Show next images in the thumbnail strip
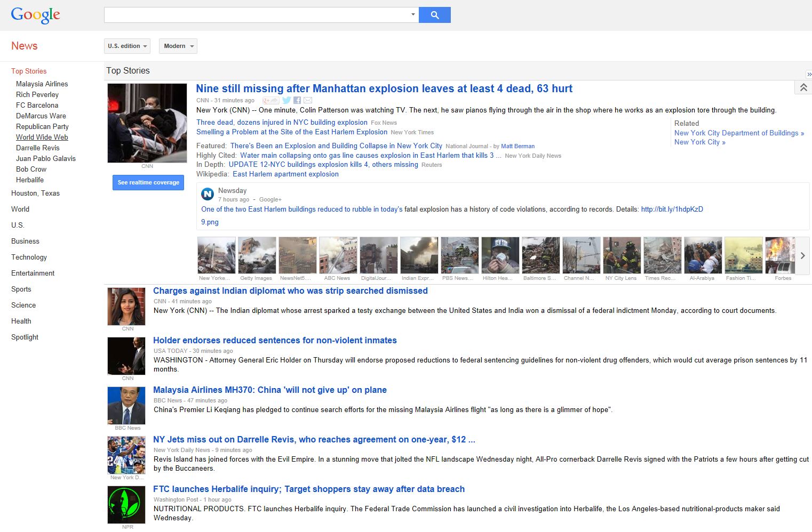The image size is (812, 532). [802, 256]
